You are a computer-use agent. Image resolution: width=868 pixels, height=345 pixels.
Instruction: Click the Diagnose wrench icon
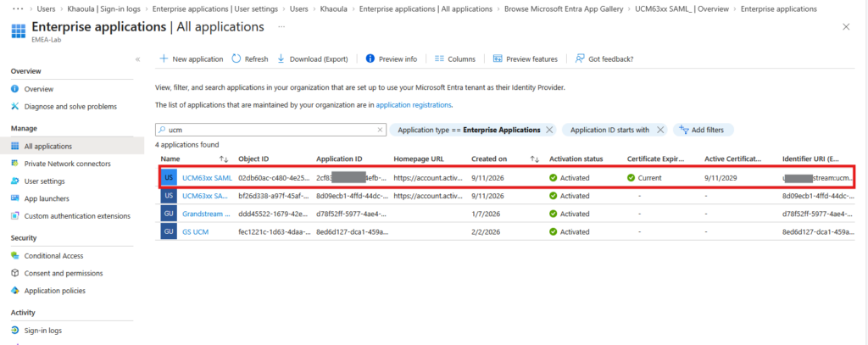15,106
